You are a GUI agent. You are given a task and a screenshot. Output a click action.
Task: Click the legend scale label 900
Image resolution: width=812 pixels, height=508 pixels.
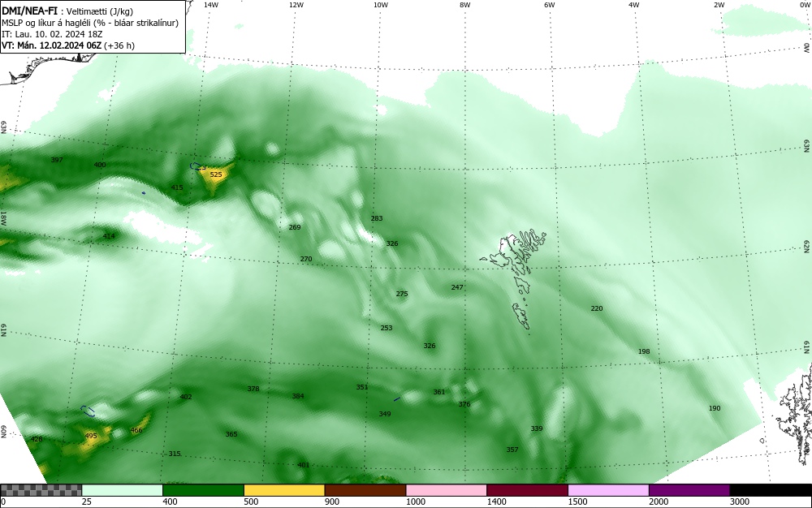point(332,502)
